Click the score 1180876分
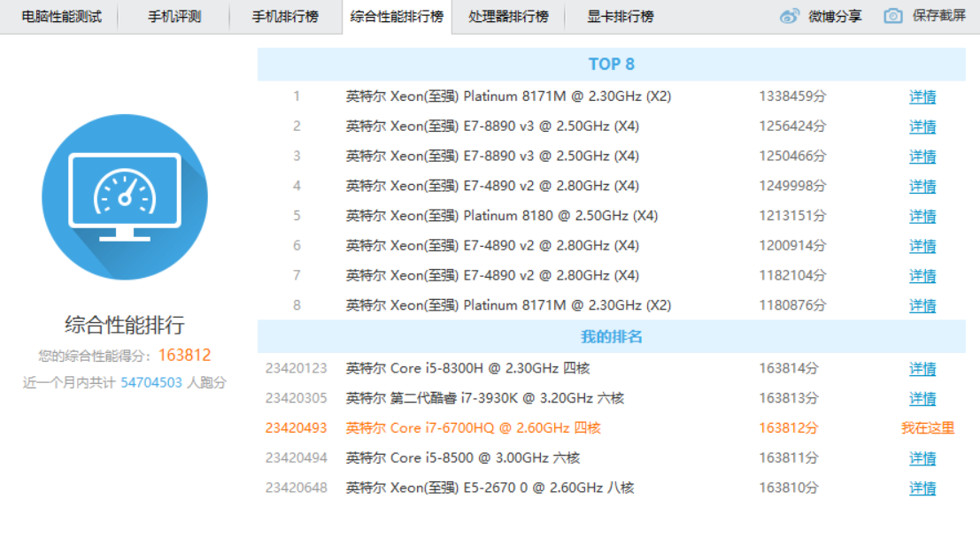The height and width of the screenshot is (545, 980). [x=792, y=305]
